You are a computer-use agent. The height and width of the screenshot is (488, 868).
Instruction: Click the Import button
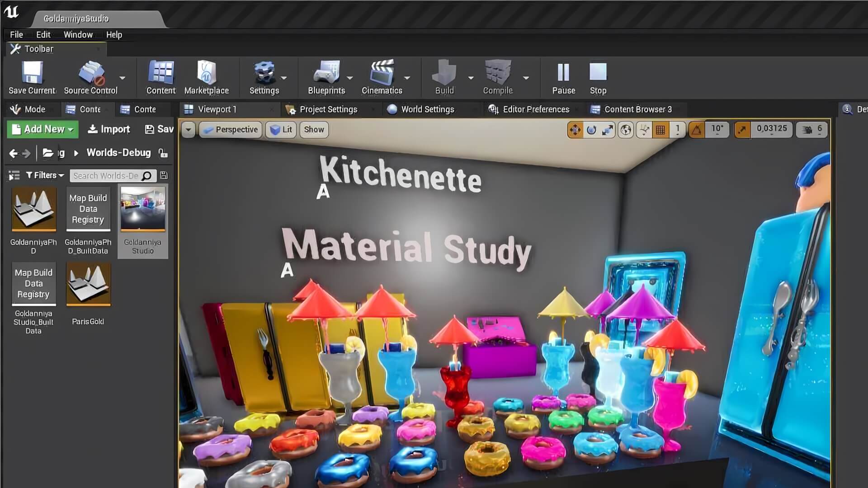point(109,129)
